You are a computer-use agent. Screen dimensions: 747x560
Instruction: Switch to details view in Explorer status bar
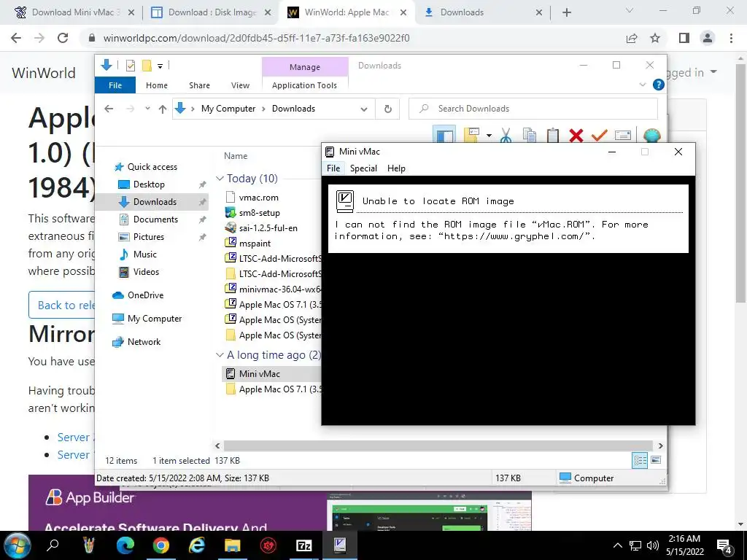tap(640, 460)
